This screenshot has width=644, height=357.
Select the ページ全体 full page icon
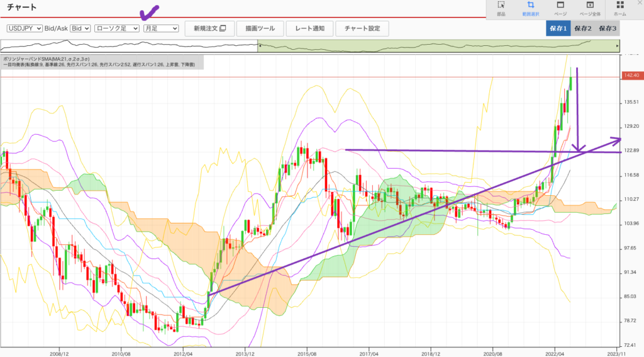[x=590, y=5]
